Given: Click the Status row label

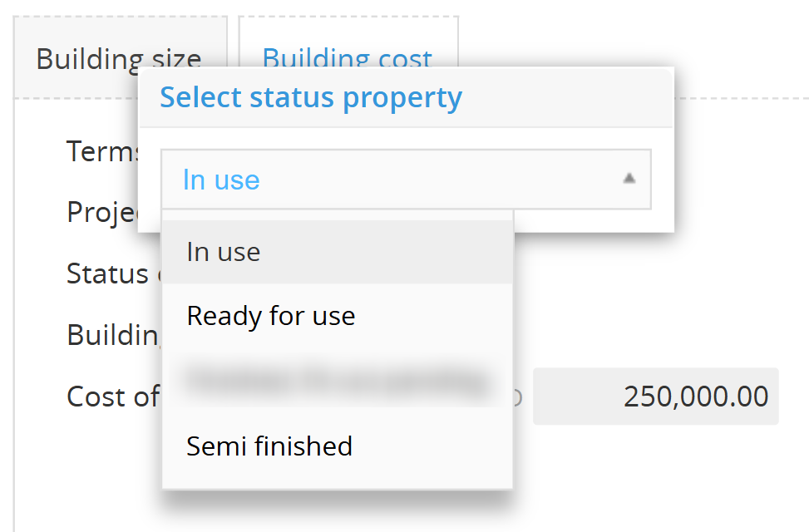Looking at the screenshot, I should coord(106,273).
